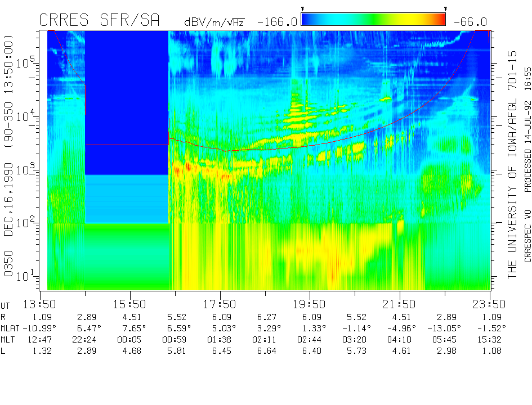Click the 10^5 frequency axis label
Viewport: 532px width, 405px height.
[26, 61]
